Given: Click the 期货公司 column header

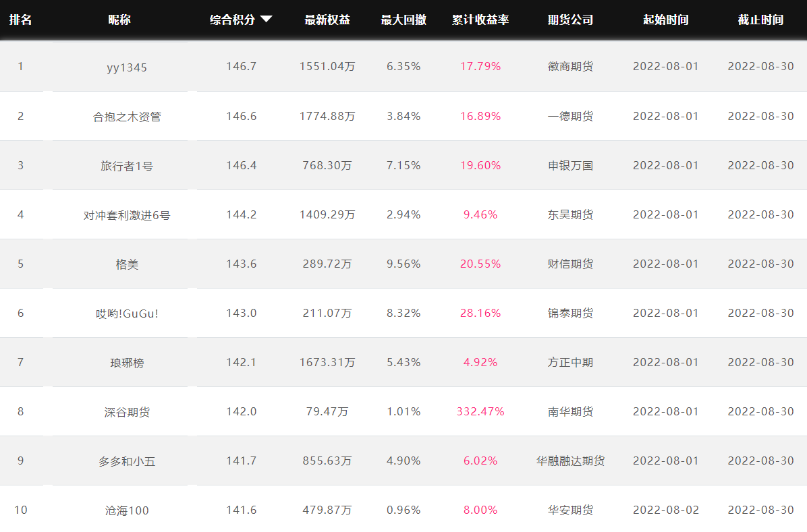Looking at the screenshot, I should coord(570,20).
